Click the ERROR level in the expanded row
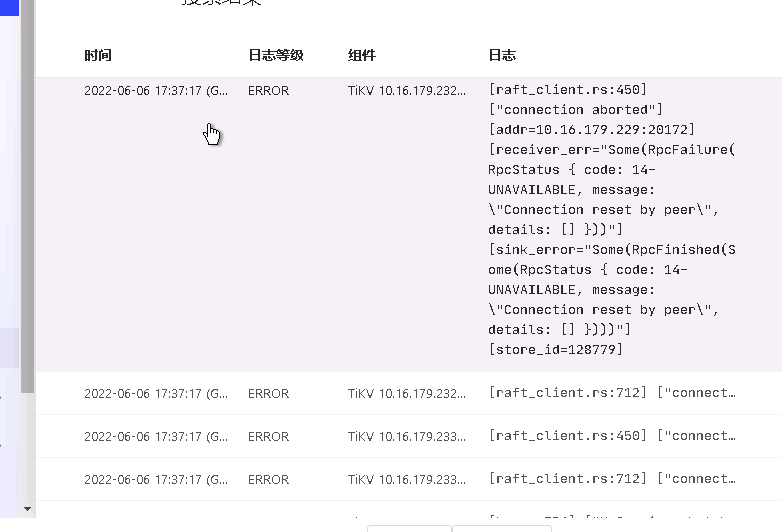The height and width of the screenshot is (532, 782). point(268,91)
